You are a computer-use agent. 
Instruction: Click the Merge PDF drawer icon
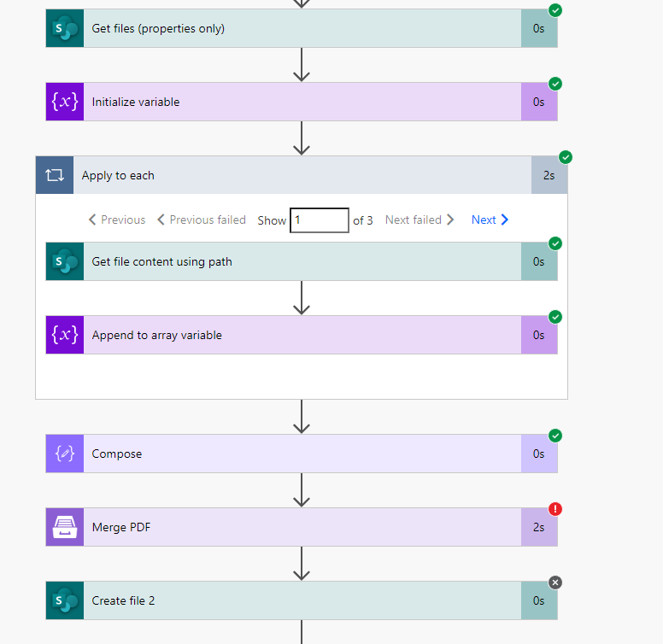(x=65, y=527)
